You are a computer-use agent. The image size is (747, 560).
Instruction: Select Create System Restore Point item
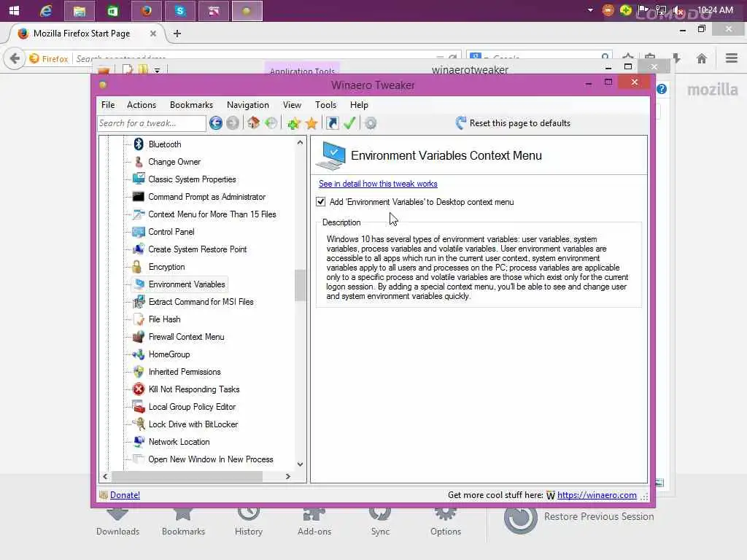(x=197, y=249)
